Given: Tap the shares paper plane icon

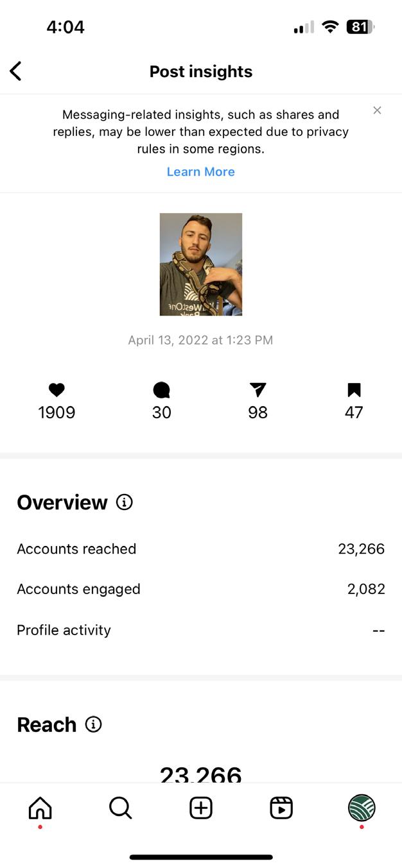Looking at the screenshot, I should click(x=258, y=390).
